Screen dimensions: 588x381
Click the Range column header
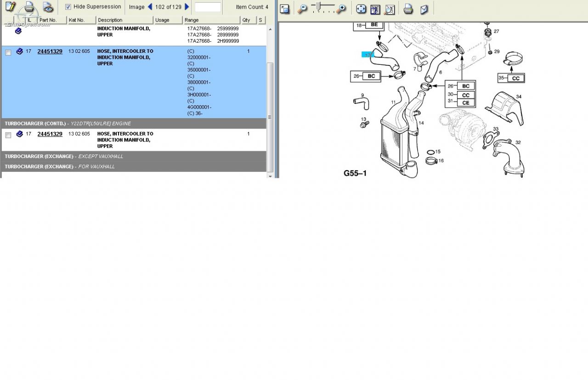212,20
